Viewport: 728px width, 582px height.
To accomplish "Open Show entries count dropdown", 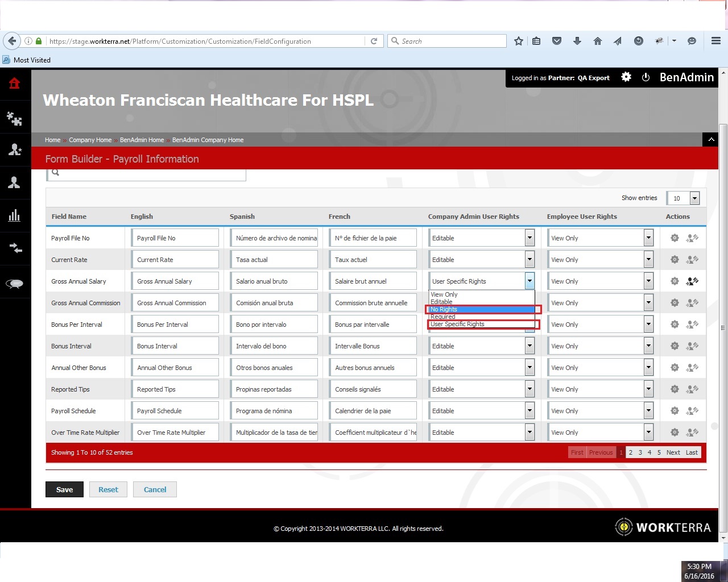I will pyautogui.click(x=683, y=198).
